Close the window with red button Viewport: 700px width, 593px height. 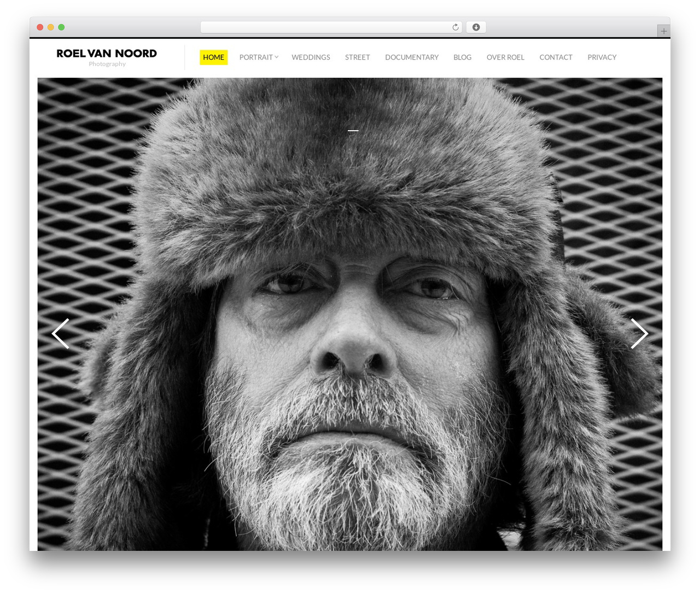40,27
